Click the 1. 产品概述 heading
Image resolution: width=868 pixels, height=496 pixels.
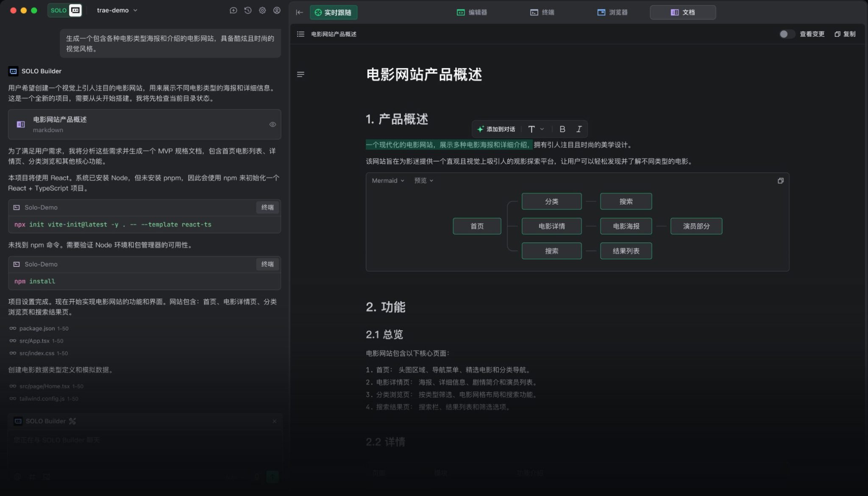(x=397, y=119)
